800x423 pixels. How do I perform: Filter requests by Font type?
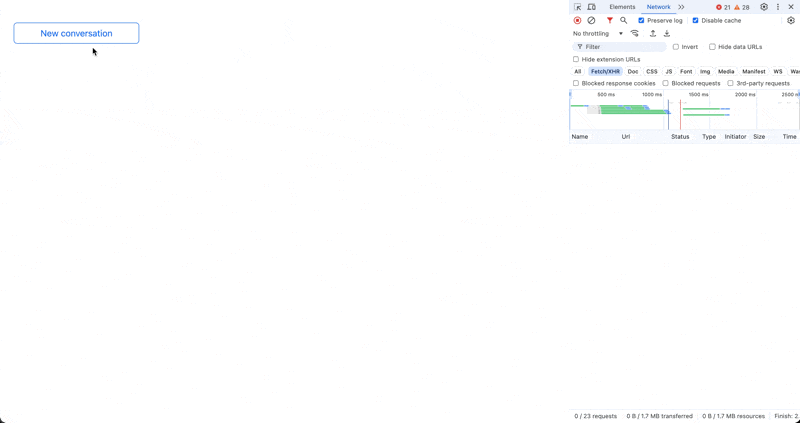686,71
